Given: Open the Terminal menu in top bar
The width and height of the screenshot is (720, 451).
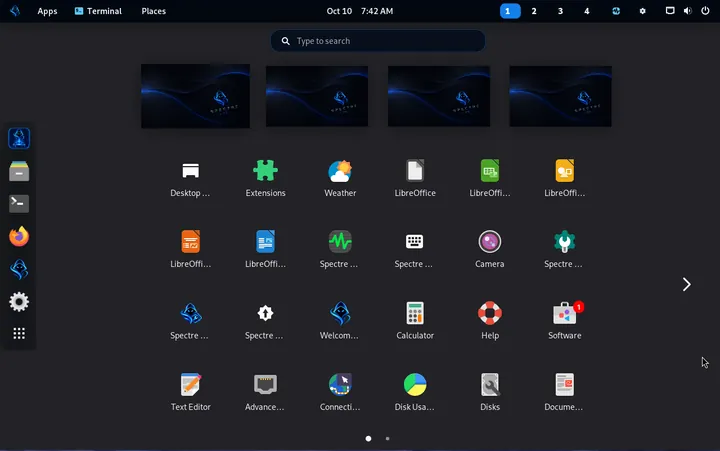Looking at the screenshot, I should tap(98, 11).
